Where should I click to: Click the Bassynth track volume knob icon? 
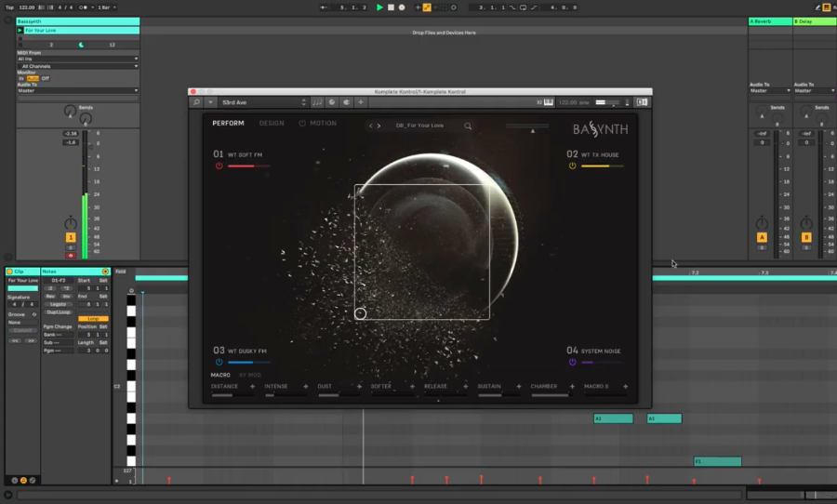click(x=71, y=223)
